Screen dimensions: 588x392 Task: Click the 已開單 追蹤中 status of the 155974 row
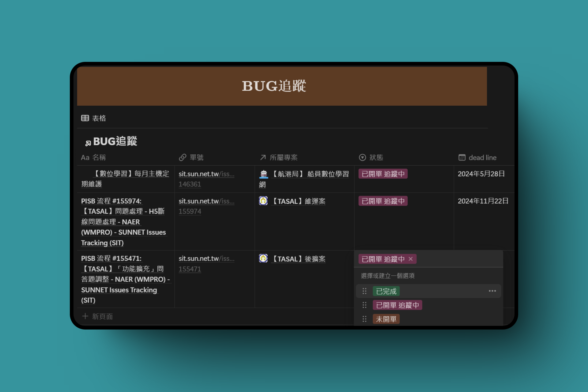pos(383,201)
